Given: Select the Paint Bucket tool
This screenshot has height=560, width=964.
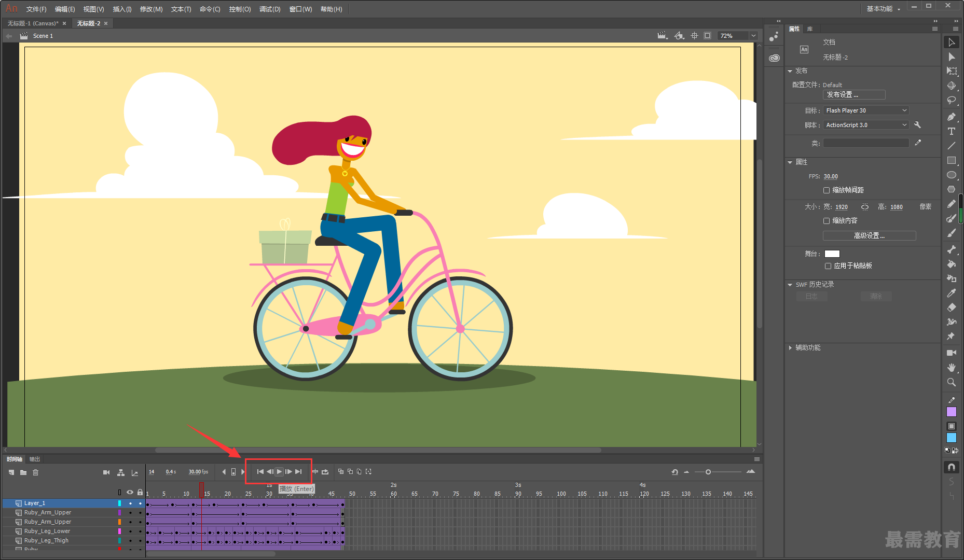Looking at the screenshot, I should pos(952,264).
